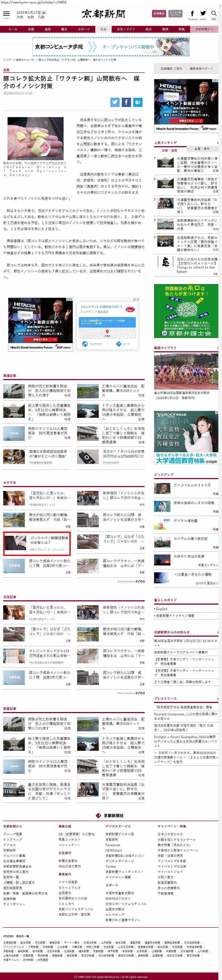Close the Jonathan's map ad
222x980 pixels.
point(138,299)
